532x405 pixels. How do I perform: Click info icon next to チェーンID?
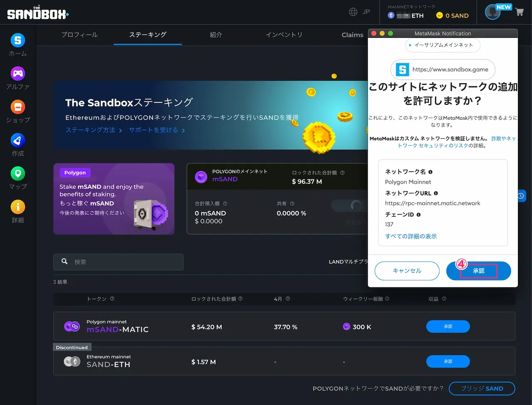tap(419, 215)
